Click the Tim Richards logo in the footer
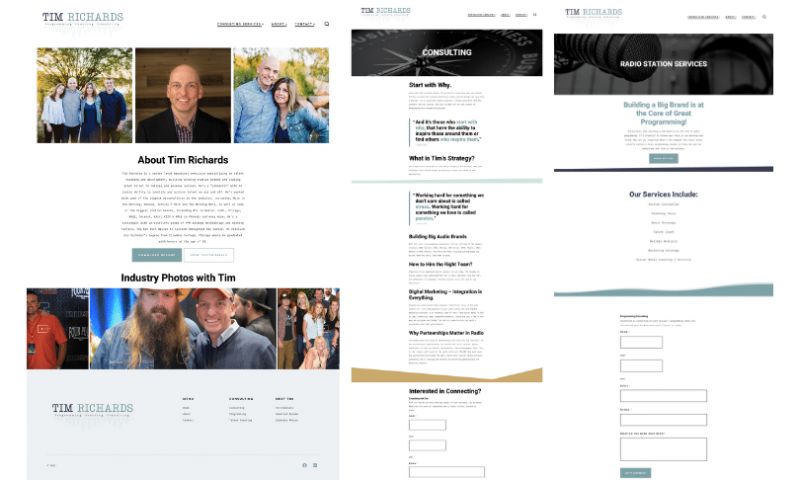Screen dimensions: 800x480 (92, 410)
